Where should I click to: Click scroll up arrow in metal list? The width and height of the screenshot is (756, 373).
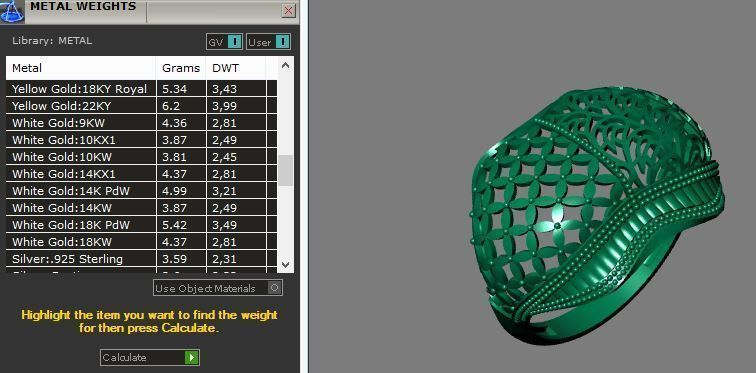285,65
